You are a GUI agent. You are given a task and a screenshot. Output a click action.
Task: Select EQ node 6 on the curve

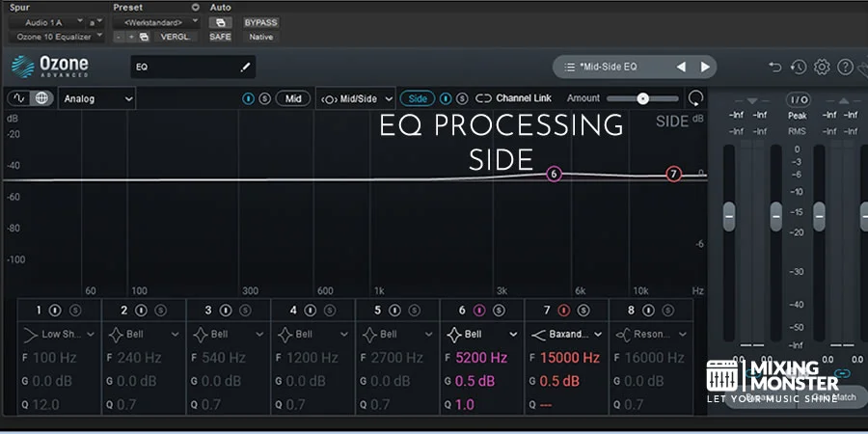click(x=554, y=175)
